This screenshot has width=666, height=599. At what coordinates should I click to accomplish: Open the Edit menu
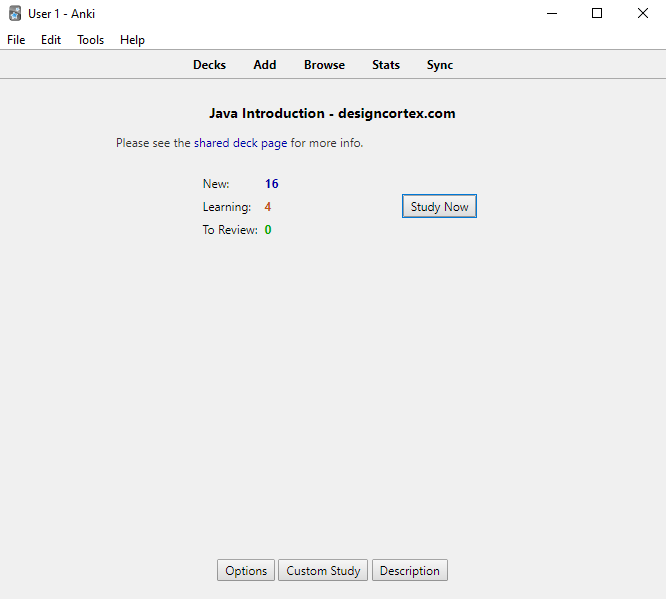point(51,40)
